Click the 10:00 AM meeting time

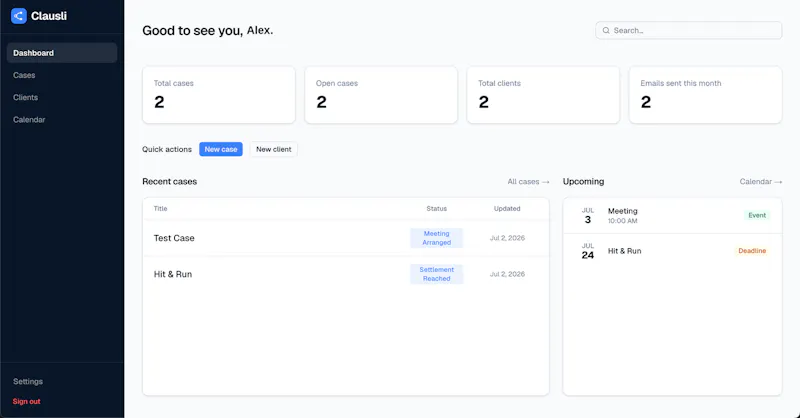(622, 221)
